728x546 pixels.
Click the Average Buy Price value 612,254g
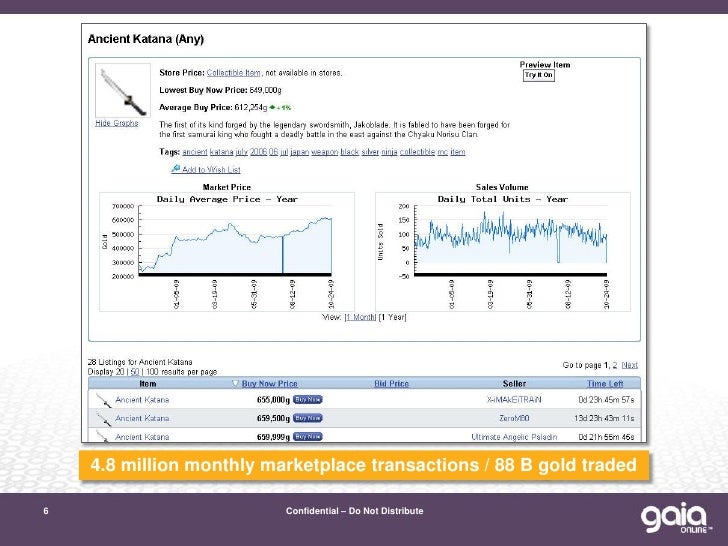251,107
